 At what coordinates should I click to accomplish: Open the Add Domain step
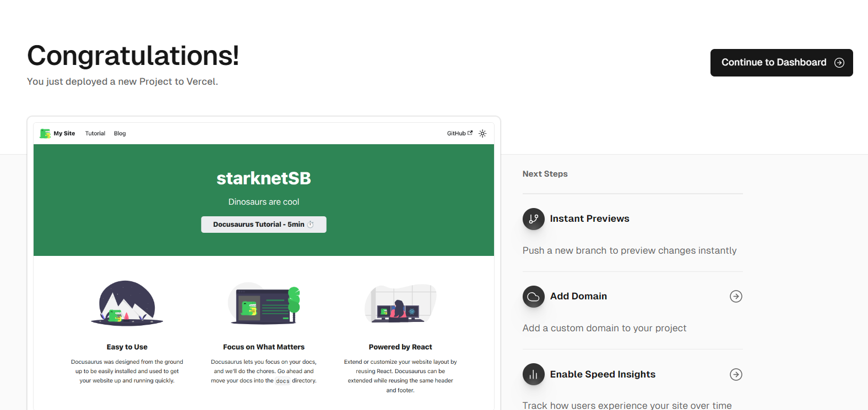click(633, 297)
